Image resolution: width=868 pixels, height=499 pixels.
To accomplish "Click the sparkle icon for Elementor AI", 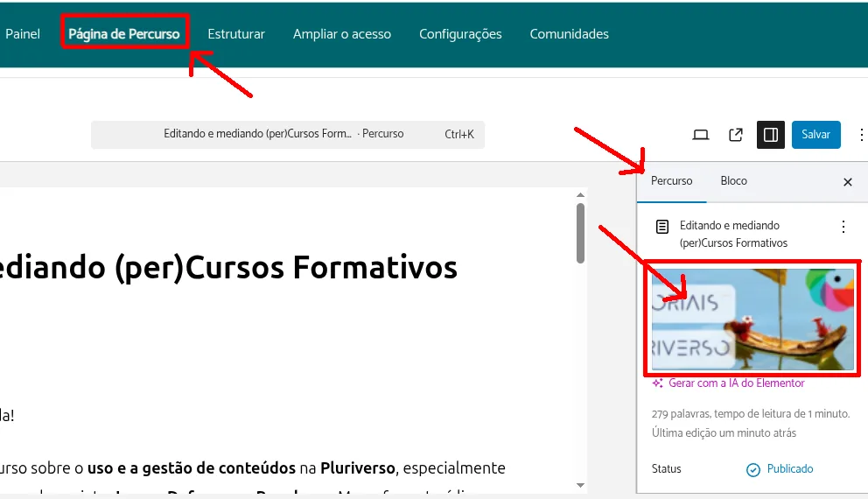I will pyautogui.click(x=658, y=383).
